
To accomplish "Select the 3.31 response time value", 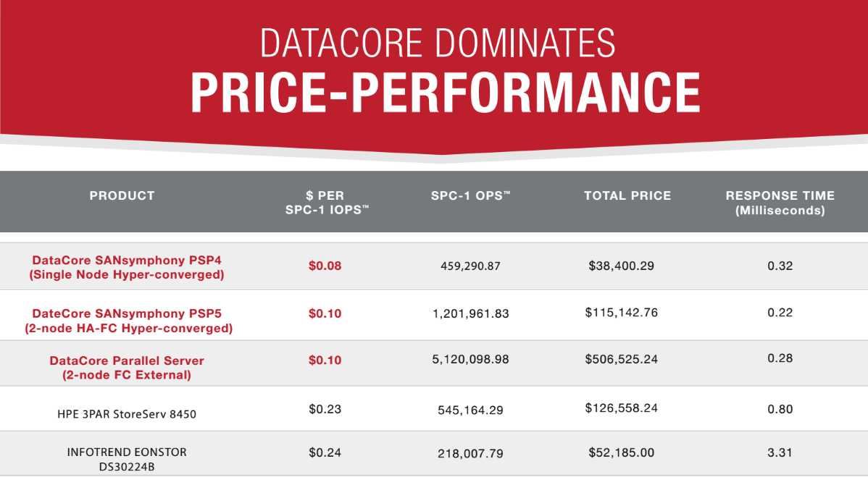I will tap(780, 452).
